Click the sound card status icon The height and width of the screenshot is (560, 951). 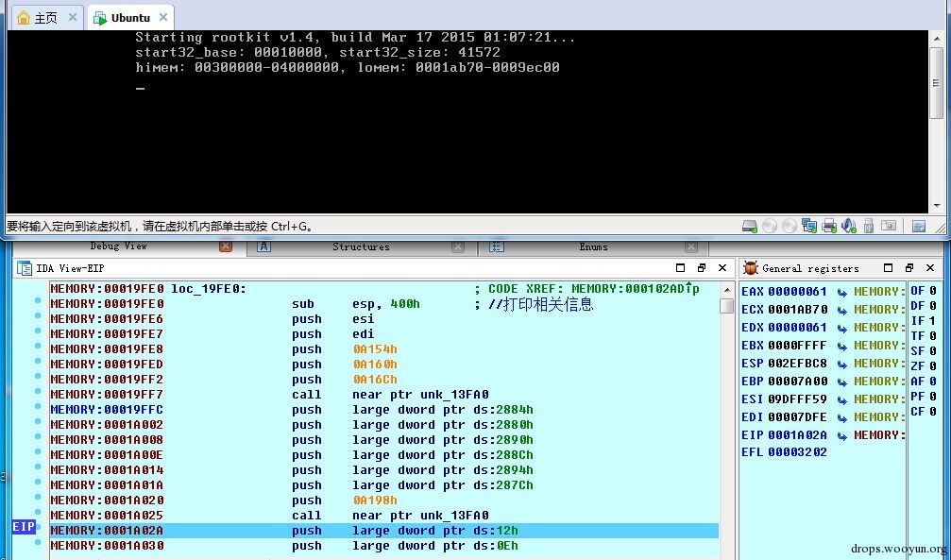coord(849,227)
